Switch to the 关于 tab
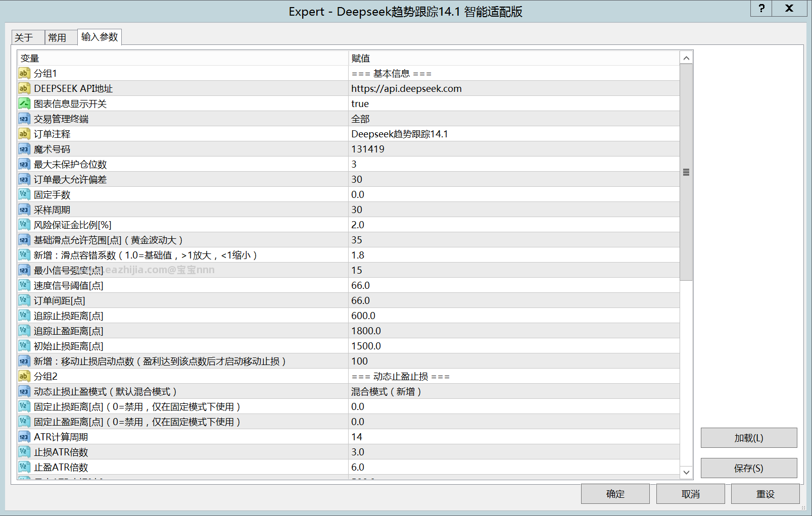 [x=28, y=37]
